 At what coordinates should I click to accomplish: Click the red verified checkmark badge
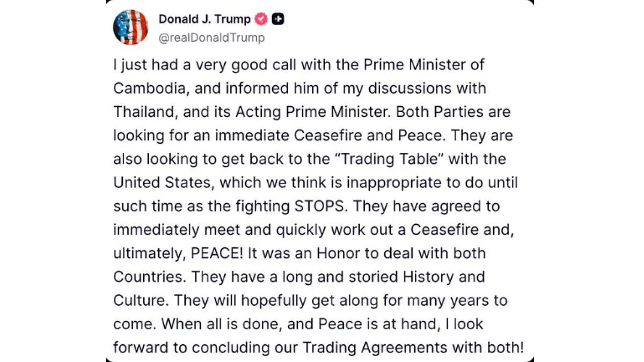point(261,19)
